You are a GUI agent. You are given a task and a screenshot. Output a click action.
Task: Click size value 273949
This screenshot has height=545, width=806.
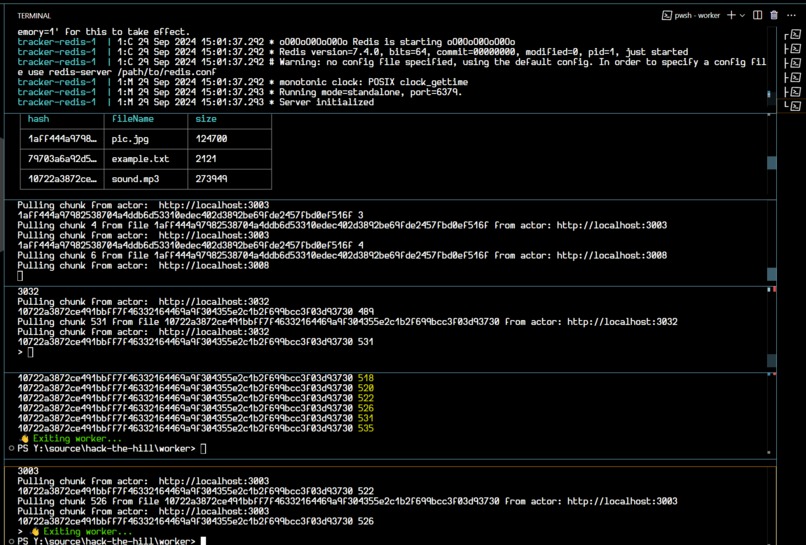(x=211, y=179)
